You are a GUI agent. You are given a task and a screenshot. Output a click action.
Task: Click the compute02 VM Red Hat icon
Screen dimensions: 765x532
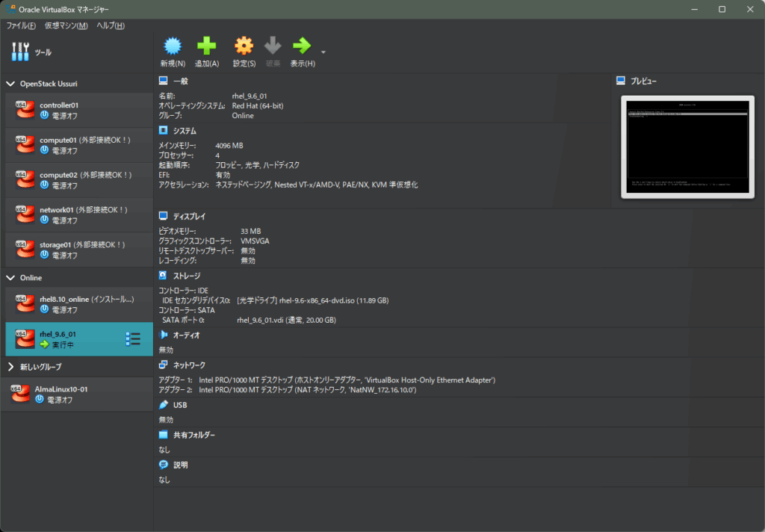tap(25, 179)
